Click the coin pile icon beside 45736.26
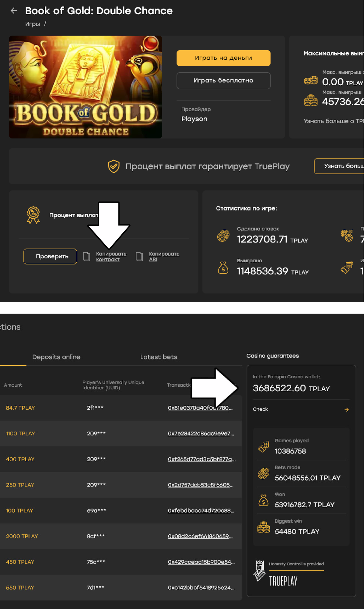This screenshot has height=609, width=364. (x=311, y=101)
